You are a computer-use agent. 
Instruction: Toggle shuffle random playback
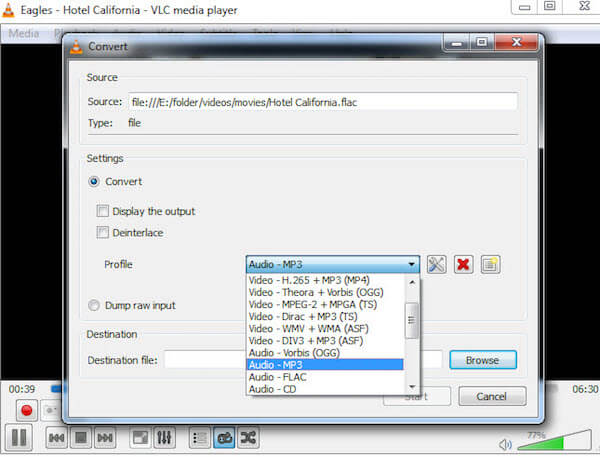(248, 437)
